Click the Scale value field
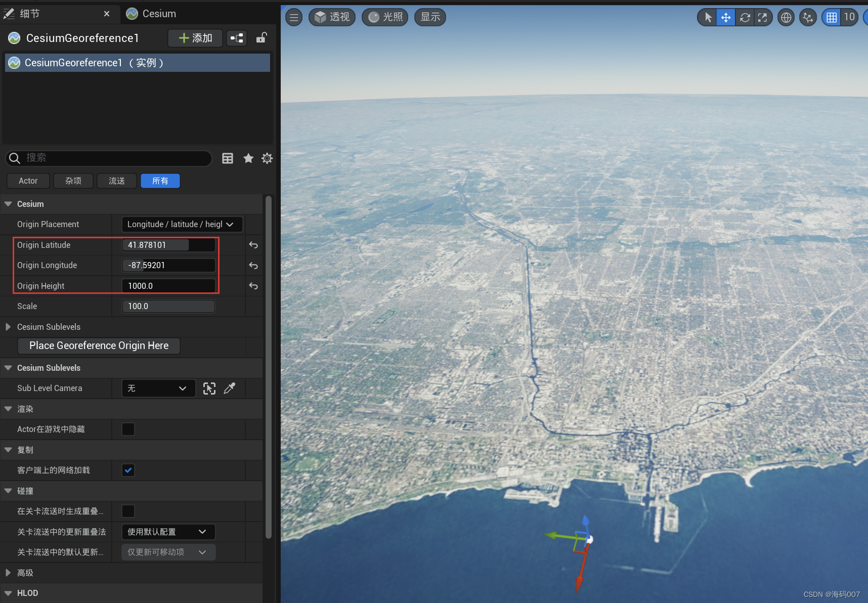The height and width of the screenshot is (603, 868). [x=168, y=306]
